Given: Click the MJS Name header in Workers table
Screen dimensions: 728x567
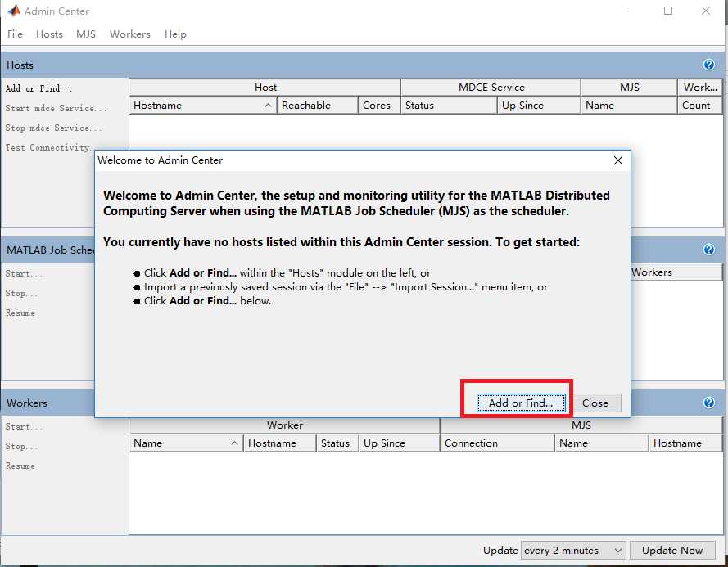Looking at the screenshot, I should click(602, 443).
